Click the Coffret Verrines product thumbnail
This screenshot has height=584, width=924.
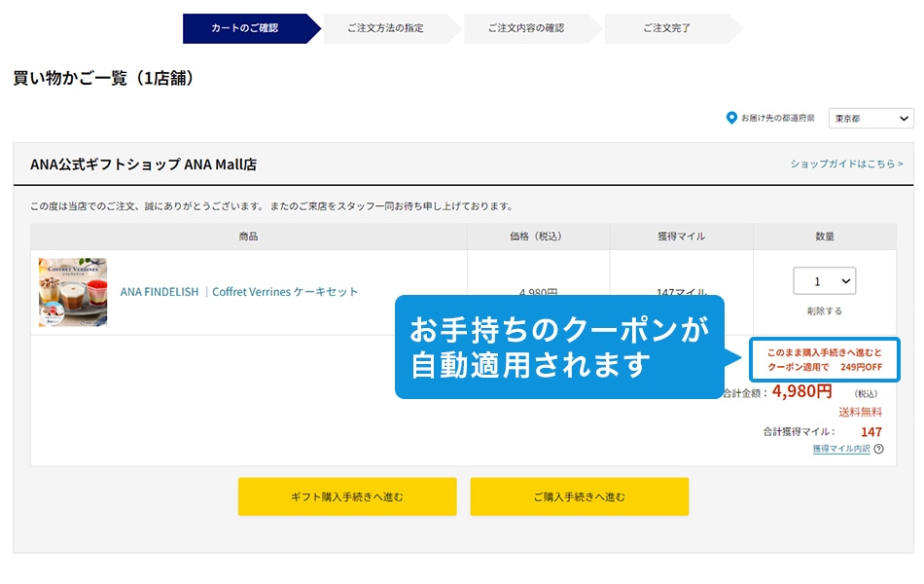click(x=74, y=290)
